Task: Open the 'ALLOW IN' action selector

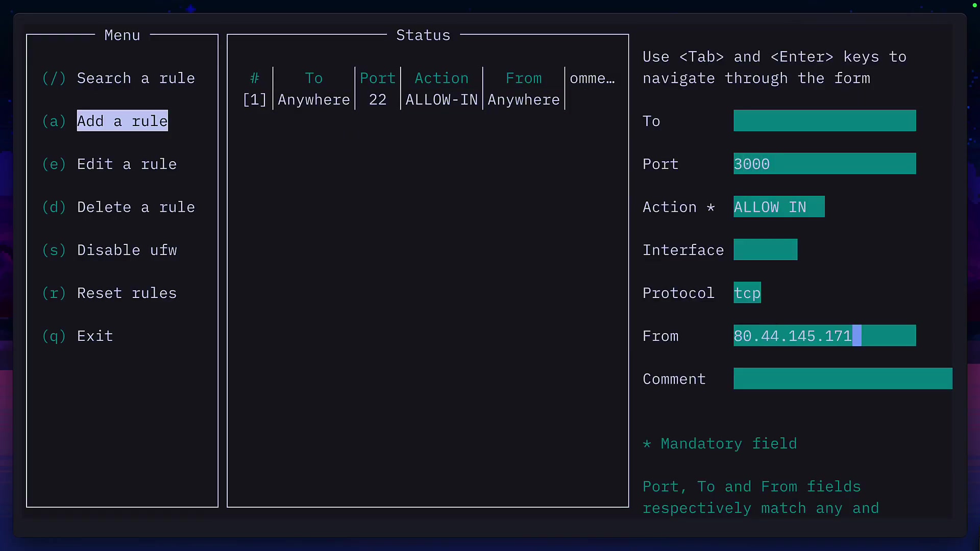Action: click(x=779, y=207)
